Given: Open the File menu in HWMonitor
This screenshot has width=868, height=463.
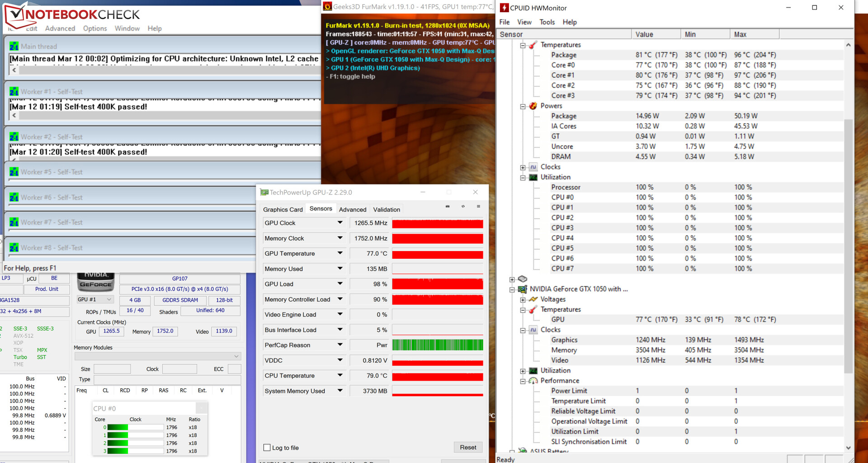Looking at the screenshot, I should 505,22.
